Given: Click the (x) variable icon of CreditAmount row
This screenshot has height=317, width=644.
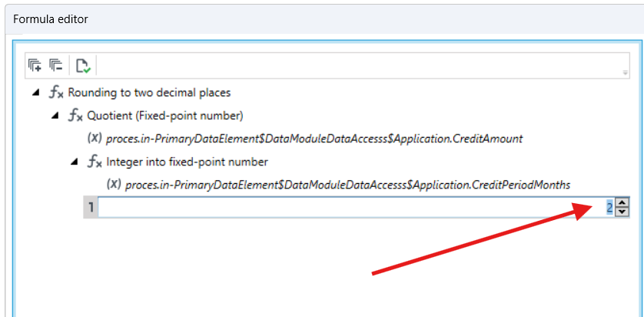Looking at the screenshot, I should pos(95,138).
